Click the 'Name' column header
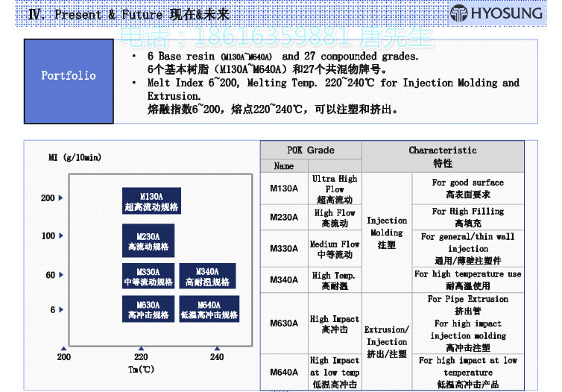Image resolution: width=562 pixels, height=392 pixels. tap(284, 166)
